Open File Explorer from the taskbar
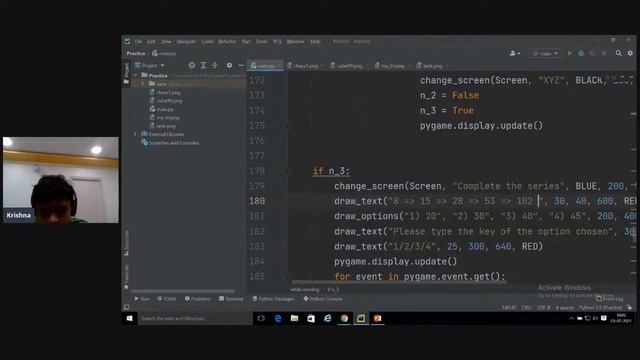Screen dimensions: 640x360 [294, 318]
